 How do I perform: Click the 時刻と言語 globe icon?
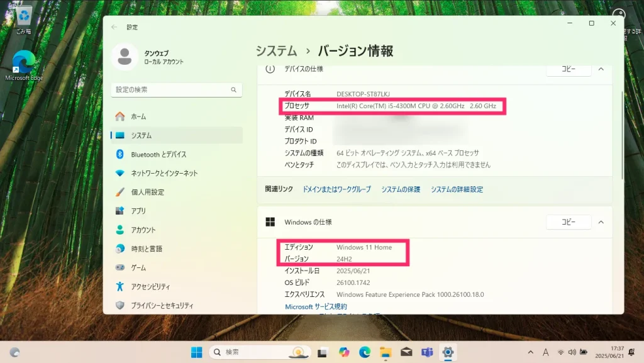coord(120,249)
